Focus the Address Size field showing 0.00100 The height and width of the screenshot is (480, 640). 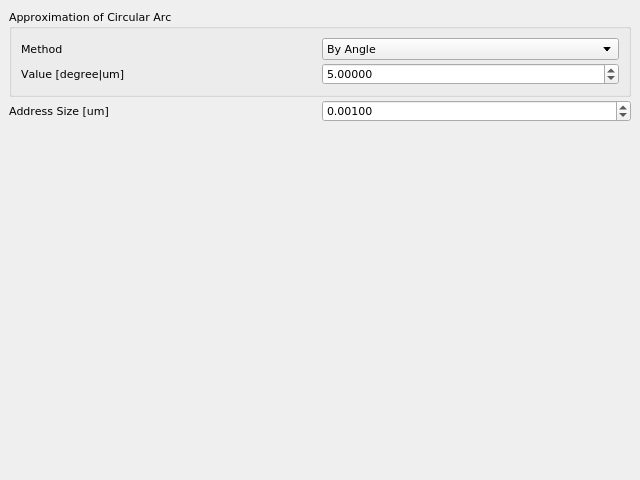pyautogui.click(x=469, y=111)
